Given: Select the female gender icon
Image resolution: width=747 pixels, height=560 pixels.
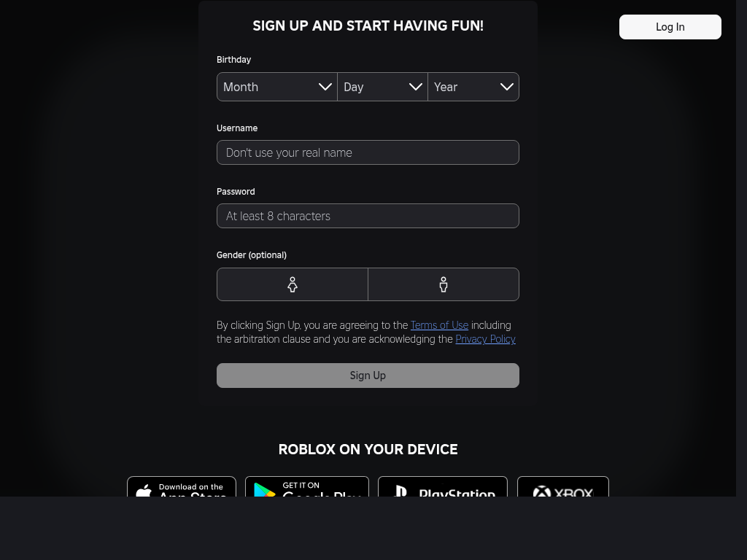Looking at the screenshot, I should click(293, 284).
